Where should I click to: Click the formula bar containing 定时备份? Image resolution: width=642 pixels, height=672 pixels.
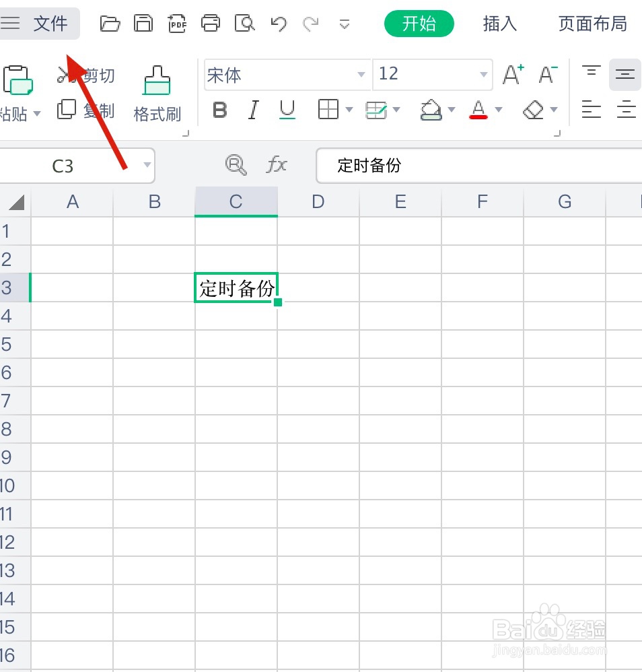pyautogui.click(x=479, y=166)
